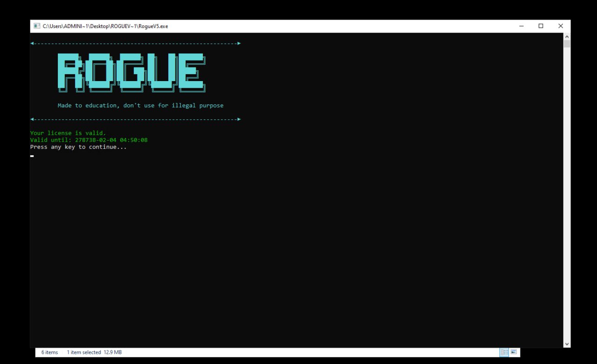Click the console app icon in title bar
The width and height of the screenshot is (597, 364).
36,26
